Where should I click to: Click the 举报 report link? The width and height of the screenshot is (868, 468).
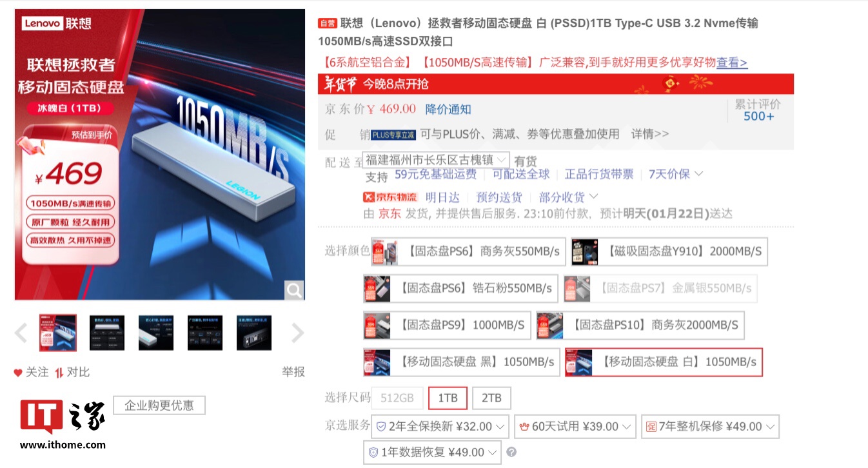click(293, 372)
